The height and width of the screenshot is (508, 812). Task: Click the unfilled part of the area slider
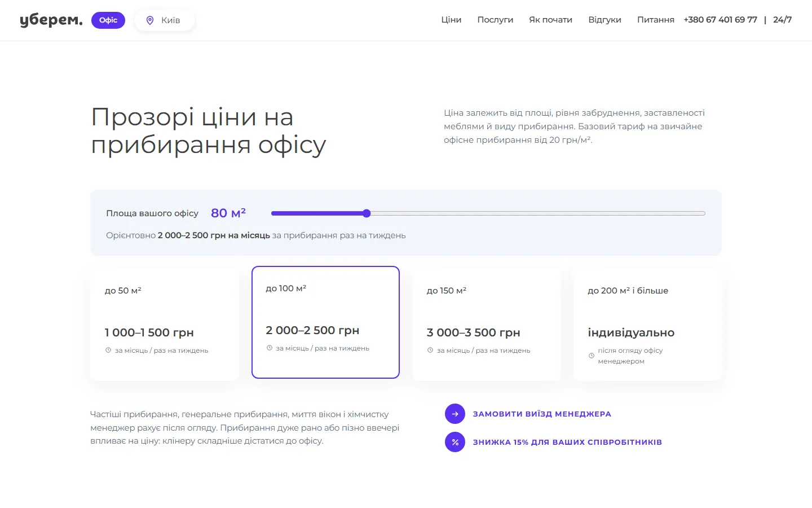pyautogui.click(x=538, y=213)
